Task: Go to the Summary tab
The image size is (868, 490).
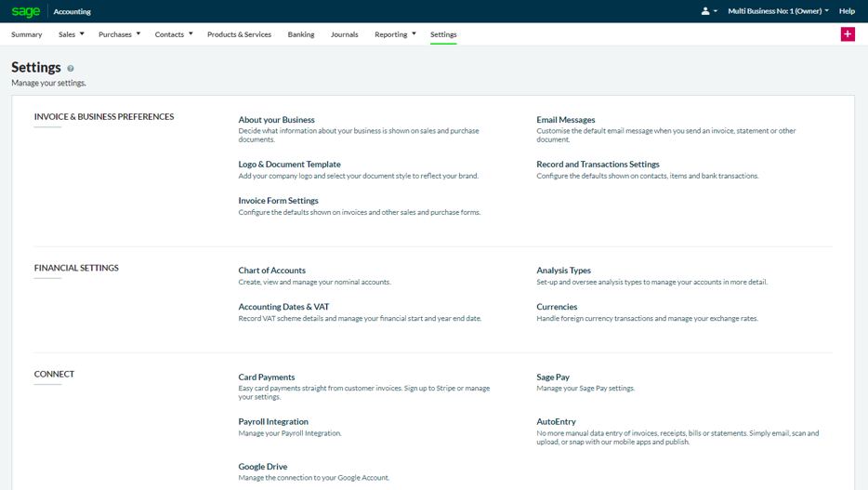Action: [27, 34]
